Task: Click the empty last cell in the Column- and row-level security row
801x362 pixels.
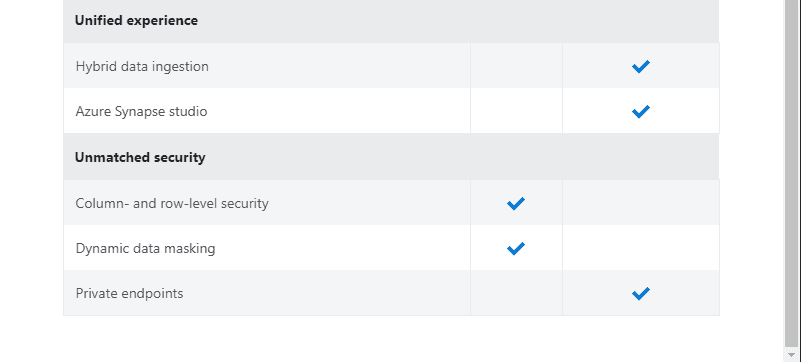Action: pyautogui.click(x=641, y=203)
